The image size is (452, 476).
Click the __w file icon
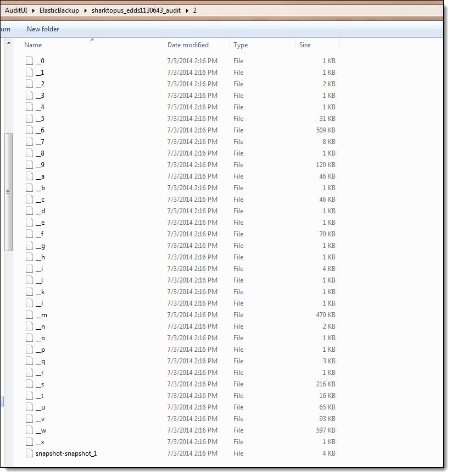(30, 430)
